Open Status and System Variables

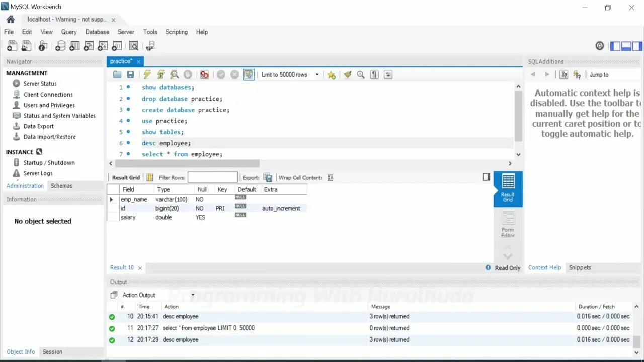59,116
